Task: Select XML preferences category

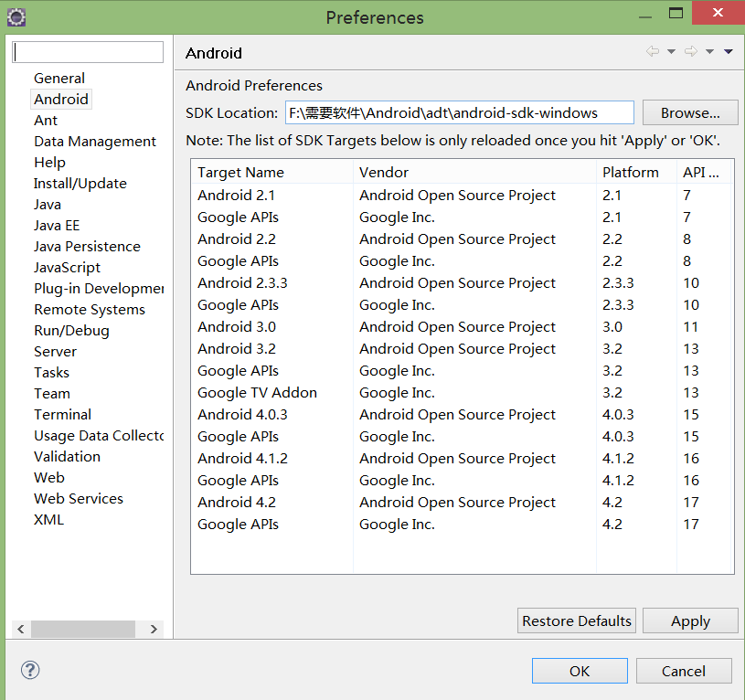Action: [x=48, y=520]
